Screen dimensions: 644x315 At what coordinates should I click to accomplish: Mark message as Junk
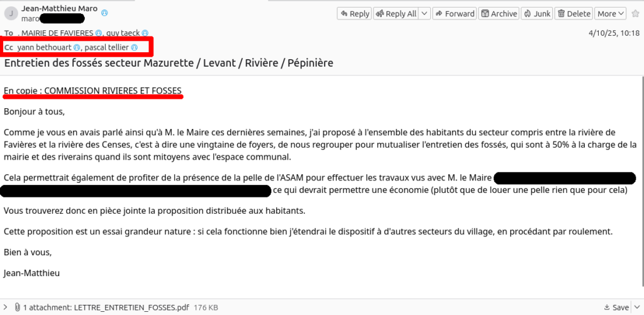pyautogui.click(x=537, y=14)
